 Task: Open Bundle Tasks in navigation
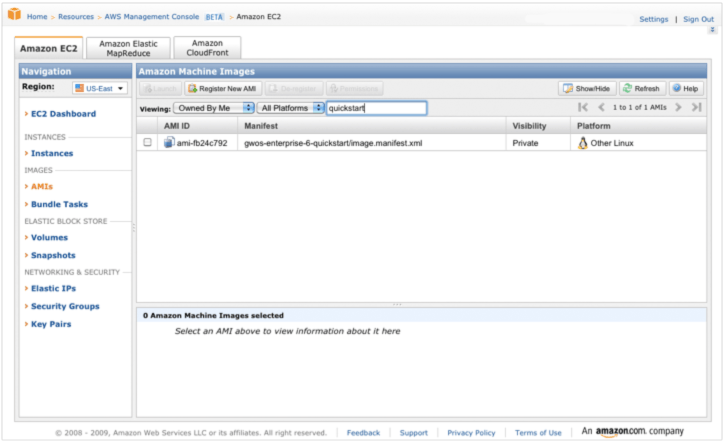pos(59,204)
